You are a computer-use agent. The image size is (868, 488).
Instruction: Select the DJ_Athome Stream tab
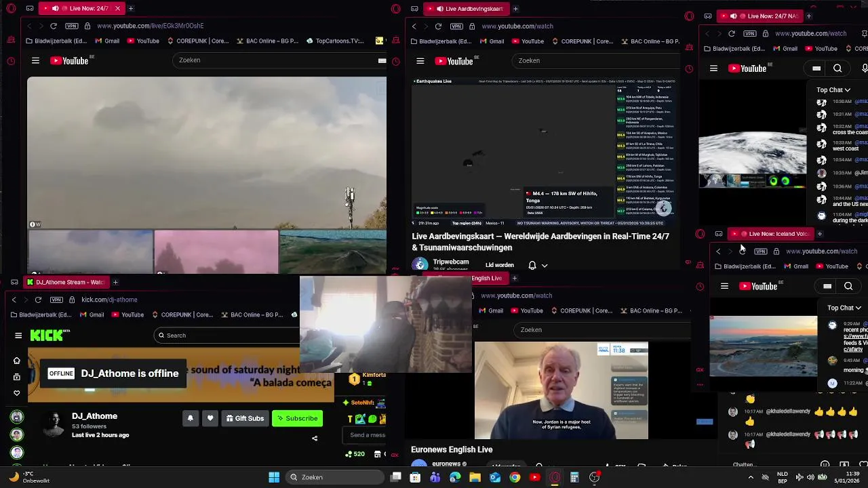pyautogui.click(x=66, y=282)
